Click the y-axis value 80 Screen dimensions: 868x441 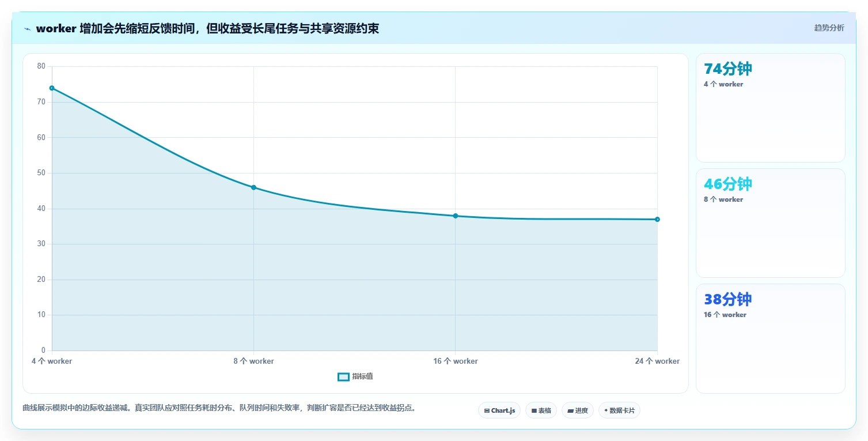pyautogui.click(x=41, y=66)
